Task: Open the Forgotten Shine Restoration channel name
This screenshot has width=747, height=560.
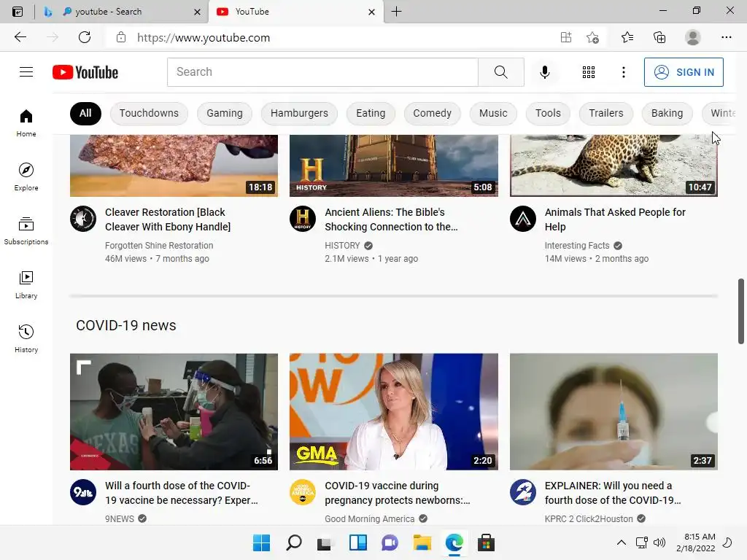Action: (x=159, y=246)
